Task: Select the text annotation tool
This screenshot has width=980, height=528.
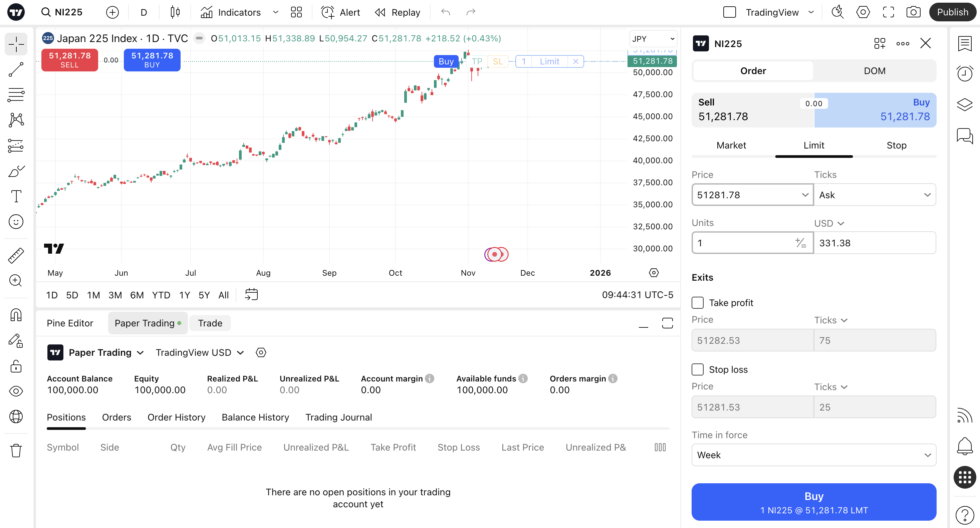Action: [x=16, y=196]
